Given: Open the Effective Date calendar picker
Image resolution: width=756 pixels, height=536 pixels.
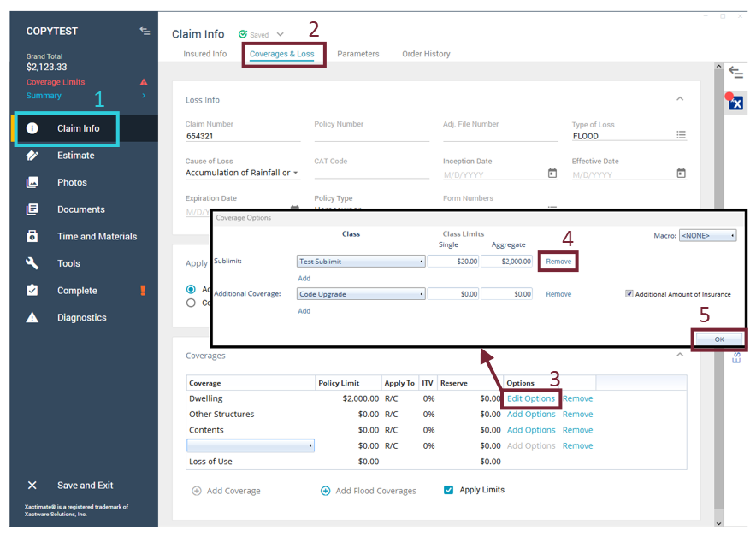Looking at the screenshot, I should [682, 173].
